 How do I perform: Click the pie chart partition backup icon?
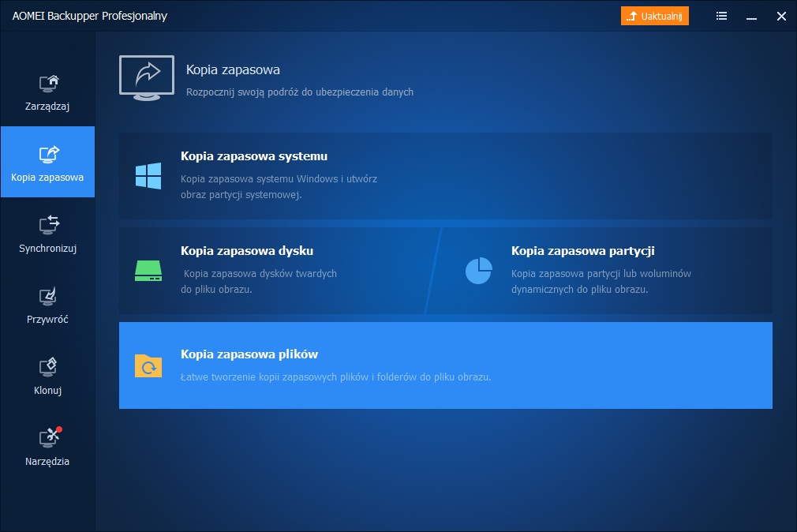[x=478, y=271]
